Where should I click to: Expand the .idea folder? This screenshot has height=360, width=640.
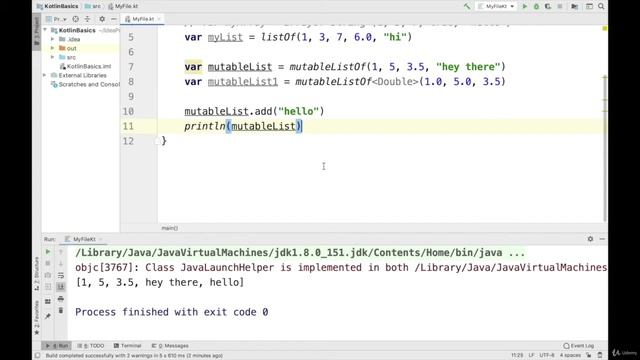53,39
